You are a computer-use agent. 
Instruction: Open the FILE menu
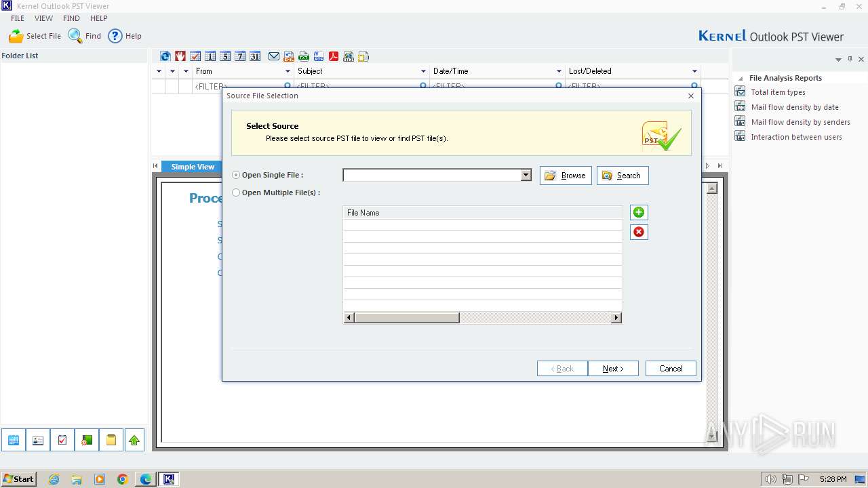point(18,18)
